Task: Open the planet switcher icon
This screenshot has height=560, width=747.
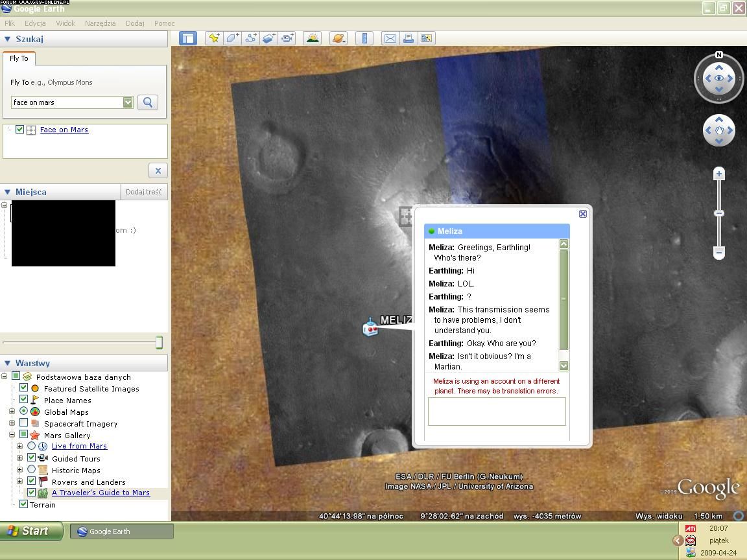Action: pyautogui.click(x=338, y=39)
